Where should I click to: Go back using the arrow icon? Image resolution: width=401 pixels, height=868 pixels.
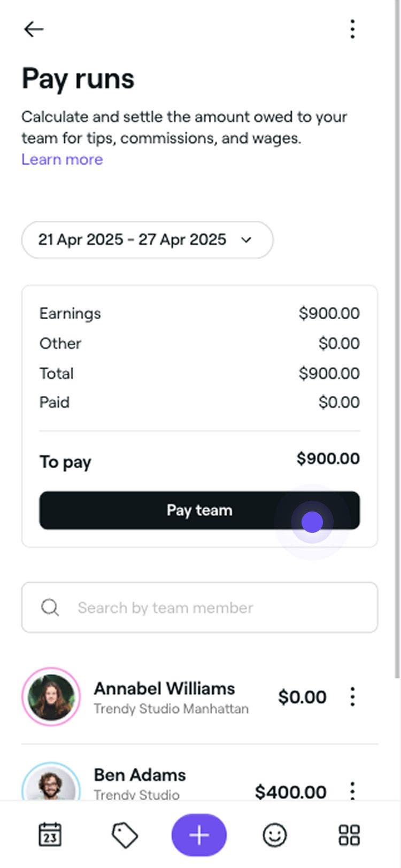[33, 29]
